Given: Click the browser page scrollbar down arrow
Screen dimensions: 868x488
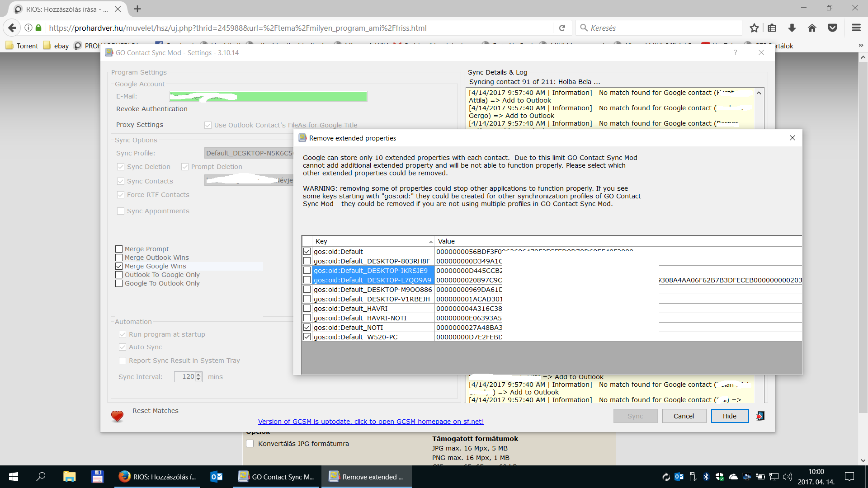Looking at the screenshot, I should tap(863, 460).
